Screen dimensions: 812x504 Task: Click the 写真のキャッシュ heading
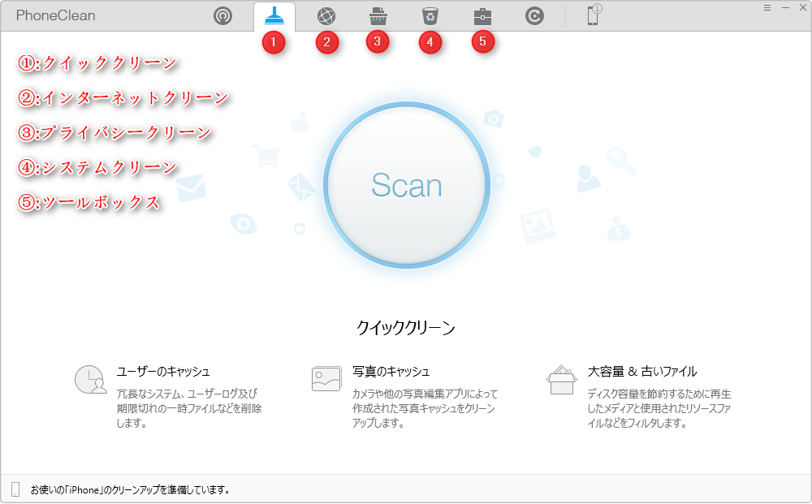(x=391, y=372)
